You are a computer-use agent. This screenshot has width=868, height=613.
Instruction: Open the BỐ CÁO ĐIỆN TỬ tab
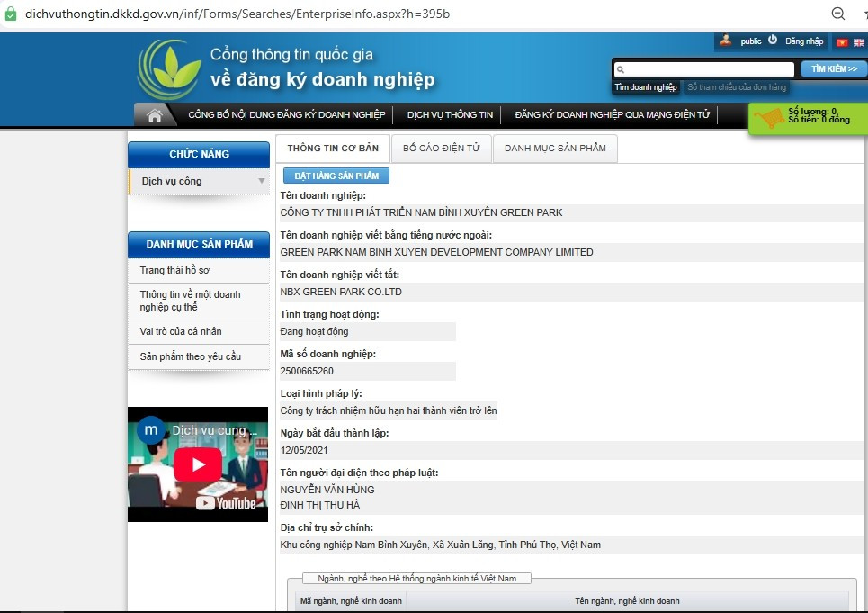(x=442, y=149)
